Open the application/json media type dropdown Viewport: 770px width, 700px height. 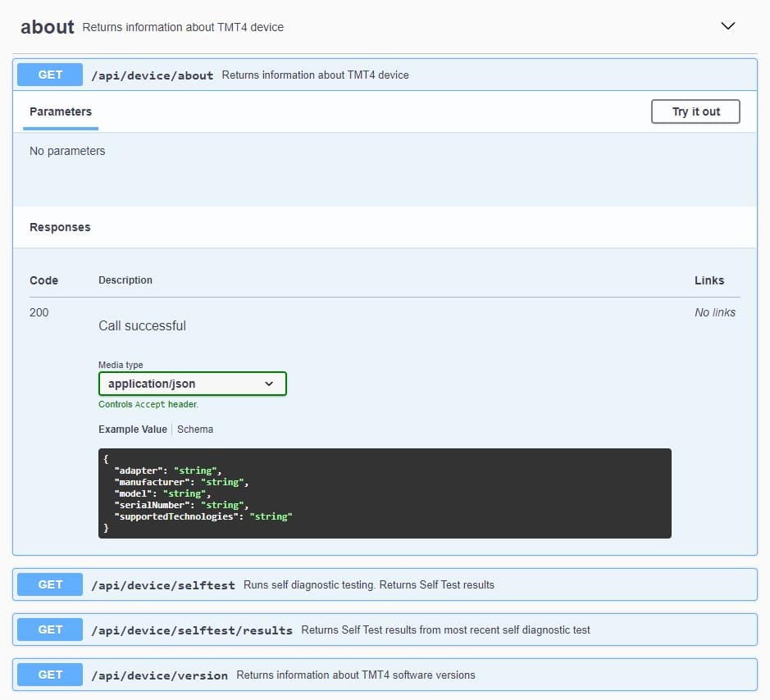click(192, 384)
